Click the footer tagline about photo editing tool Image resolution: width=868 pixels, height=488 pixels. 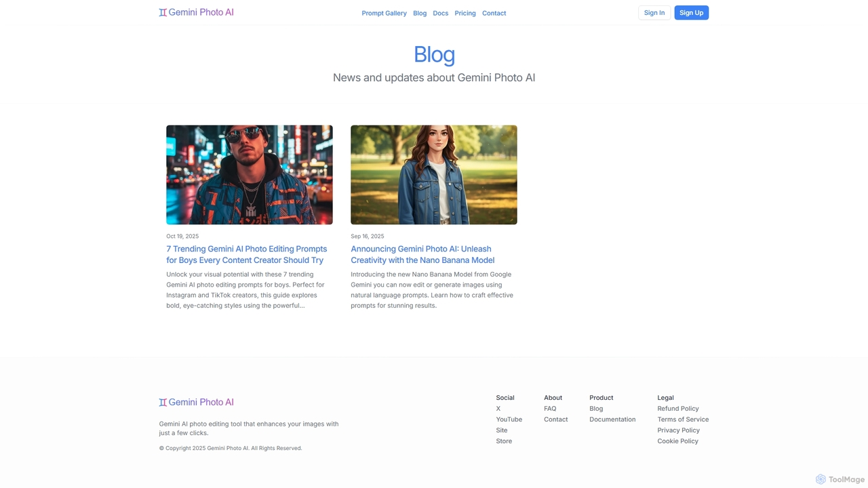[x=249, y=428]
